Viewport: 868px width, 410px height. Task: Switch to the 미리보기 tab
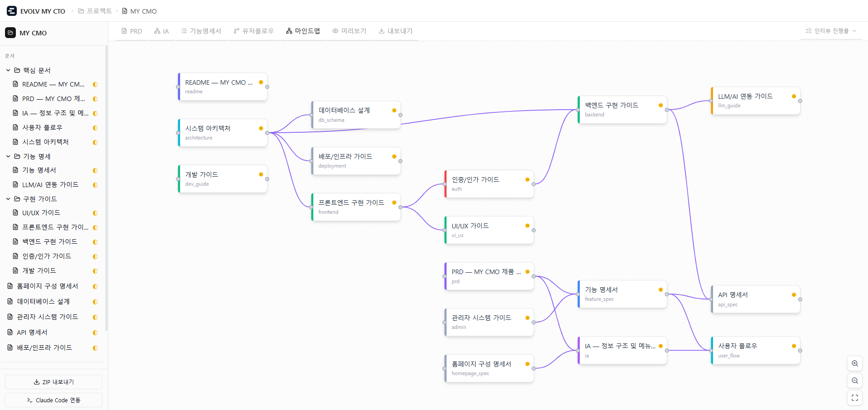[349, 31]
